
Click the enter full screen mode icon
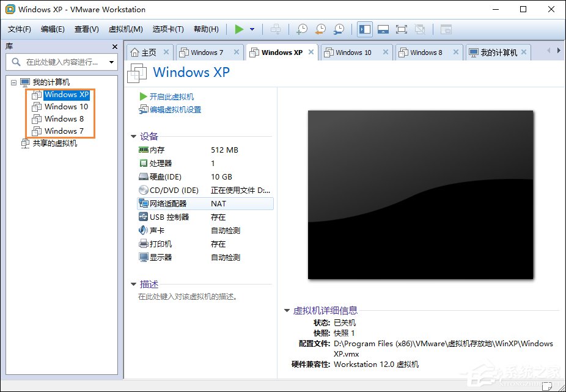coord(402,29)
